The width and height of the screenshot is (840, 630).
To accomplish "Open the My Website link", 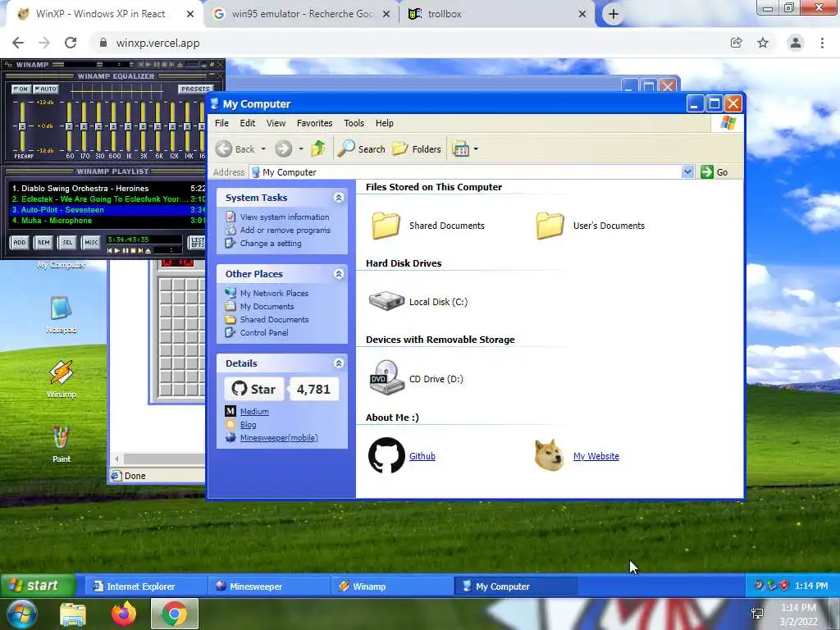I will point(596,456).
